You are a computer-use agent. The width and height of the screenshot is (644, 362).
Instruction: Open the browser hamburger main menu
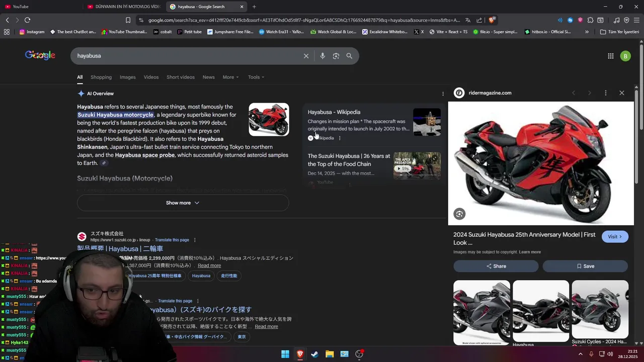click(636, 20)
